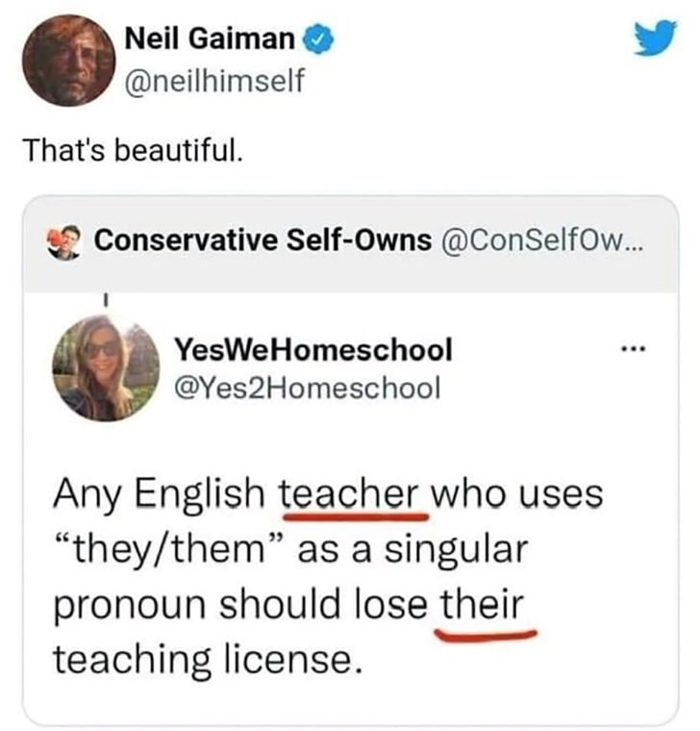Image resolution: width=700 pixels, height=731 pixels.
Task: Click the Twitter bird logo
Action: (656, 38)
